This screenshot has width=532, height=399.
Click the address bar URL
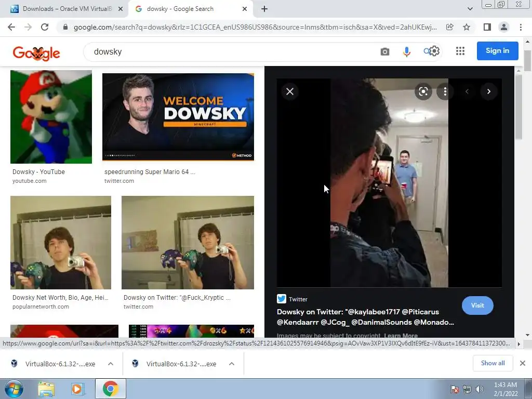255,27
